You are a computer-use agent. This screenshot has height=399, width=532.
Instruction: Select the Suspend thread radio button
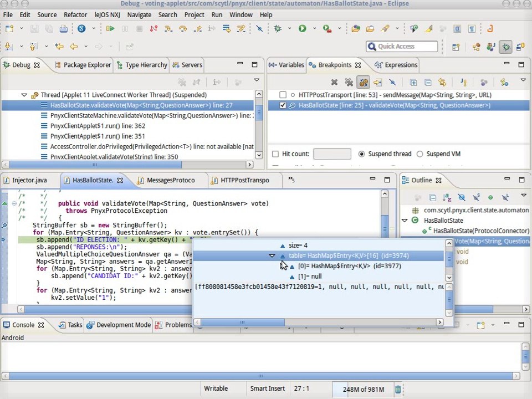[x=361, y=154]
